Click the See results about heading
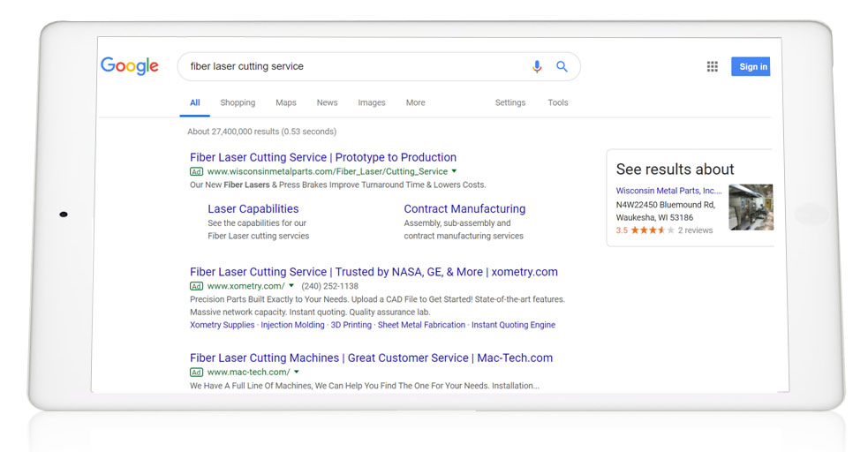Screen dimensions: 868x452 tap(675, 169)
